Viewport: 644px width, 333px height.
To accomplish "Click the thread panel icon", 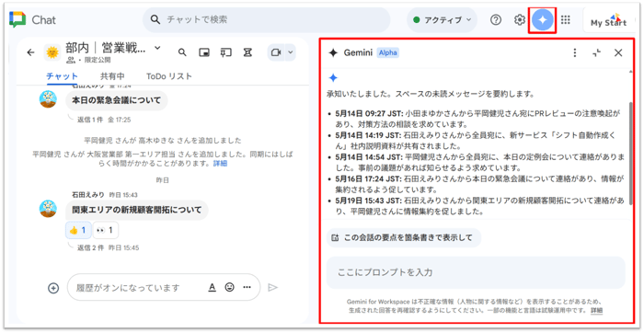I will point(226,52).
